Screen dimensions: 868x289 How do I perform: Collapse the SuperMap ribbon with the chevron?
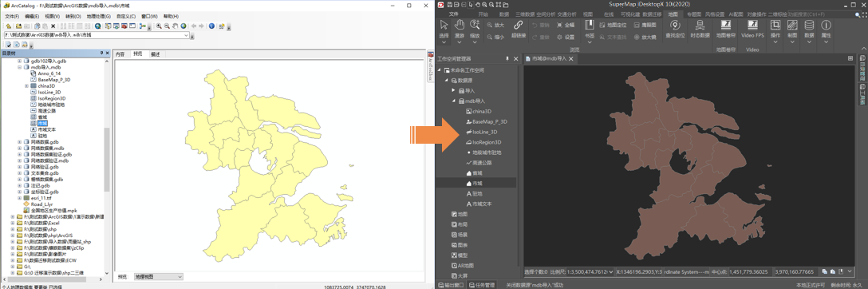[863, 49]
